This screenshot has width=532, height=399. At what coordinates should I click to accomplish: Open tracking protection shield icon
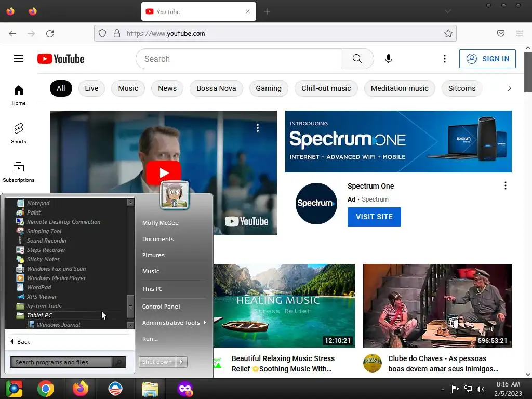[x=102, y=33]
